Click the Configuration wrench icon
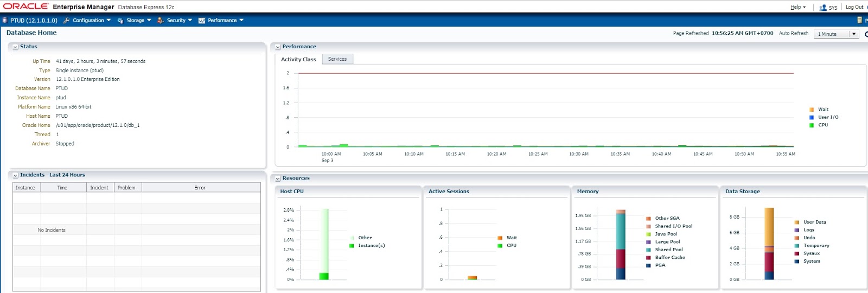This screenshot has height=293, width=868. 67,21
